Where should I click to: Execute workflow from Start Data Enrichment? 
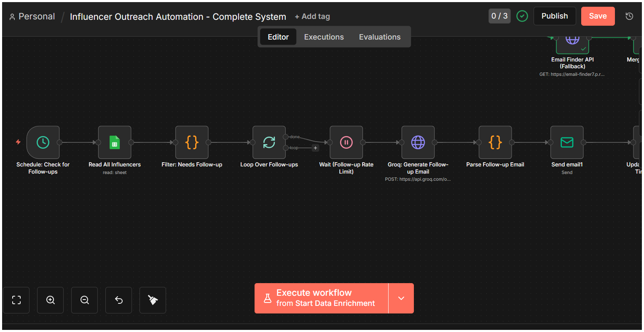pos(321,298)
